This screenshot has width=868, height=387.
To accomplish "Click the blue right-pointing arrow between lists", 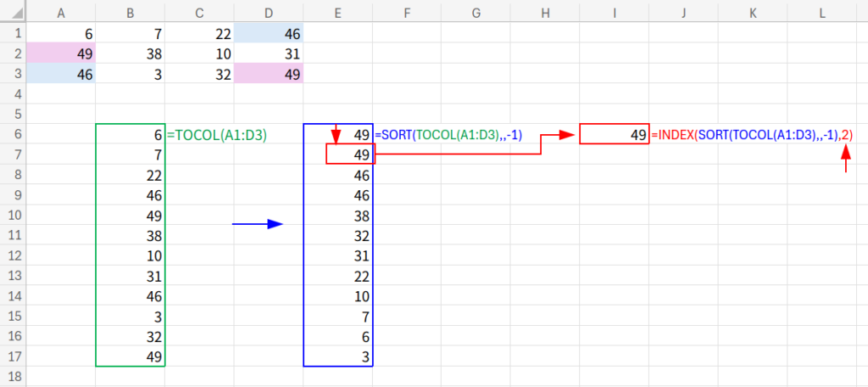I will (257, 224).
